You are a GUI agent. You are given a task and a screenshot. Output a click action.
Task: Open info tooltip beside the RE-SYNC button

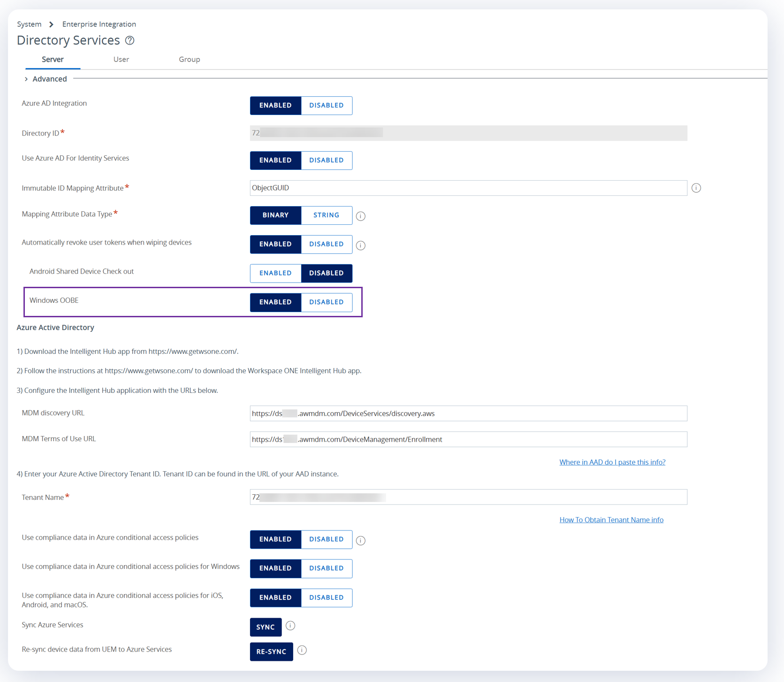tap(302, 651)
